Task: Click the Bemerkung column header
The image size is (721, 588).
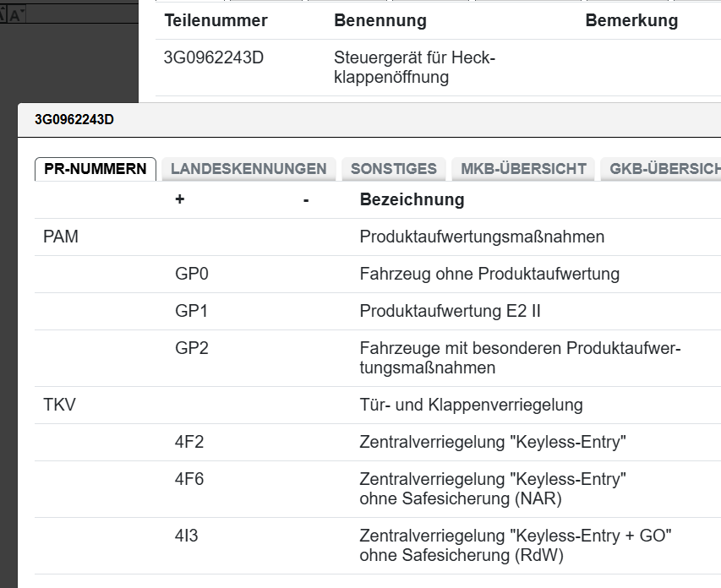Action: pos(631,20)
